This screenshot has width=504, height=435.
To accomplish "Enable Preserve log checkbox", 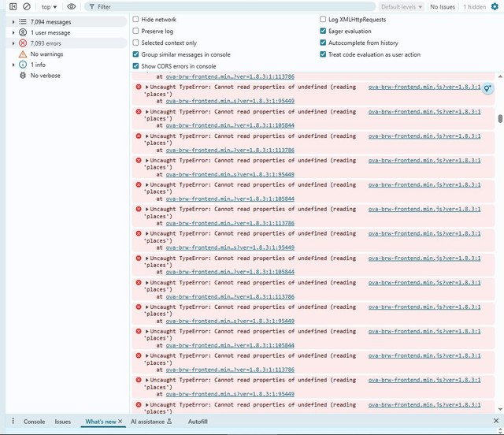I will [x=135, y=31].
